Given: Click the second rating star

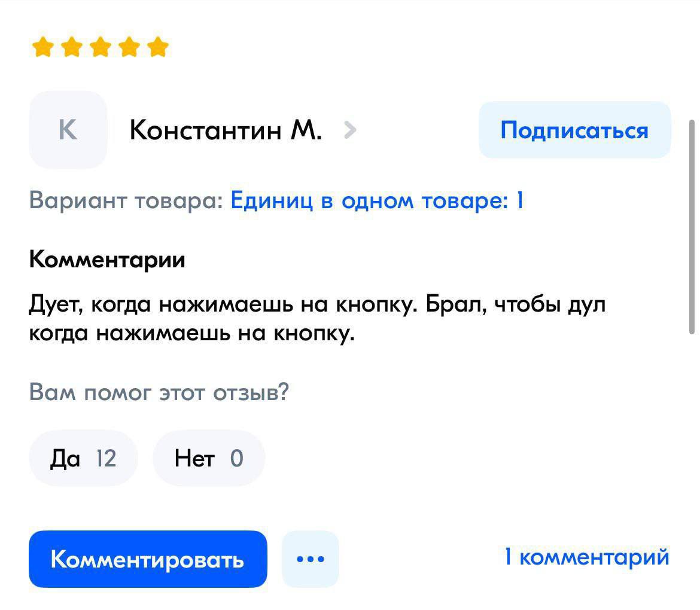Looking at the screenshot, I should 71,47.
